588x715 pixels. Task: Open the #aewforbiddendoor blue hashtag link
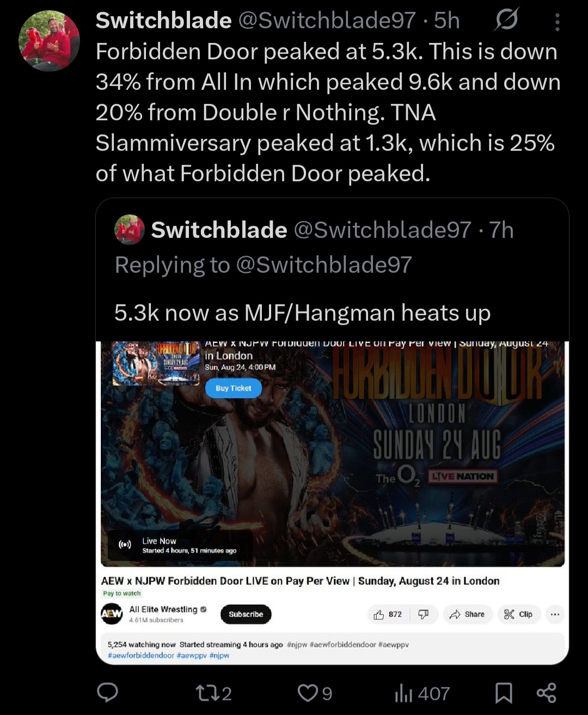click(141, 656)
